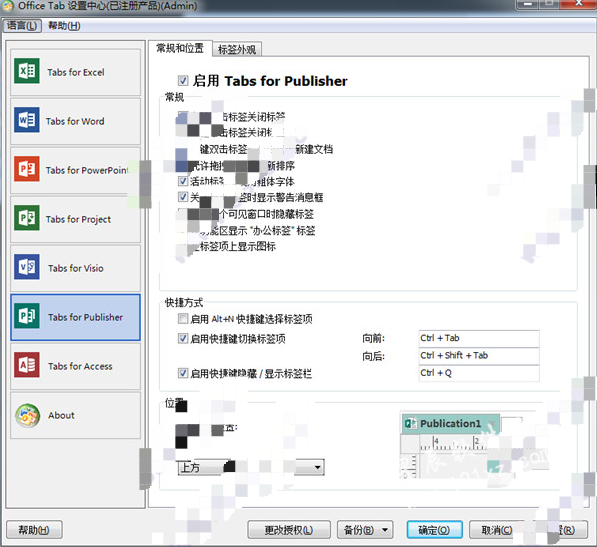Select the Tabs for Project label
Image resolution: width=597 pixels, height=547 pixels.
(78, 219)
